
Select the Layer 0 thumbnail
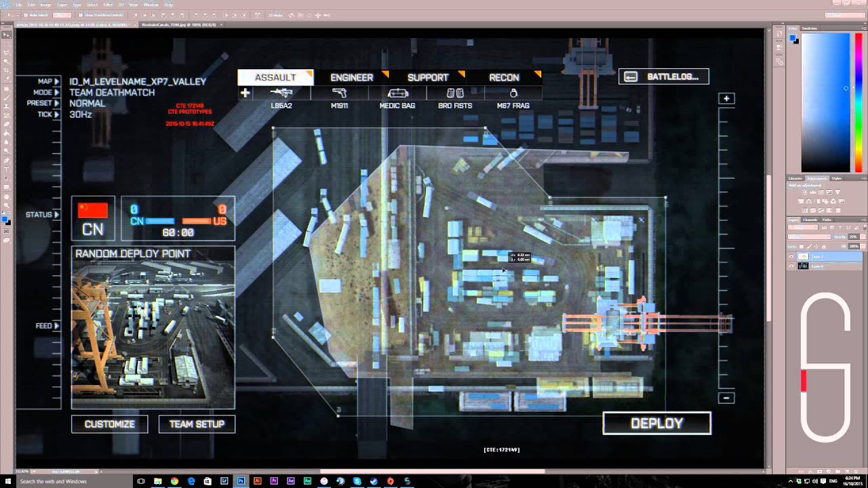[803, 266]
